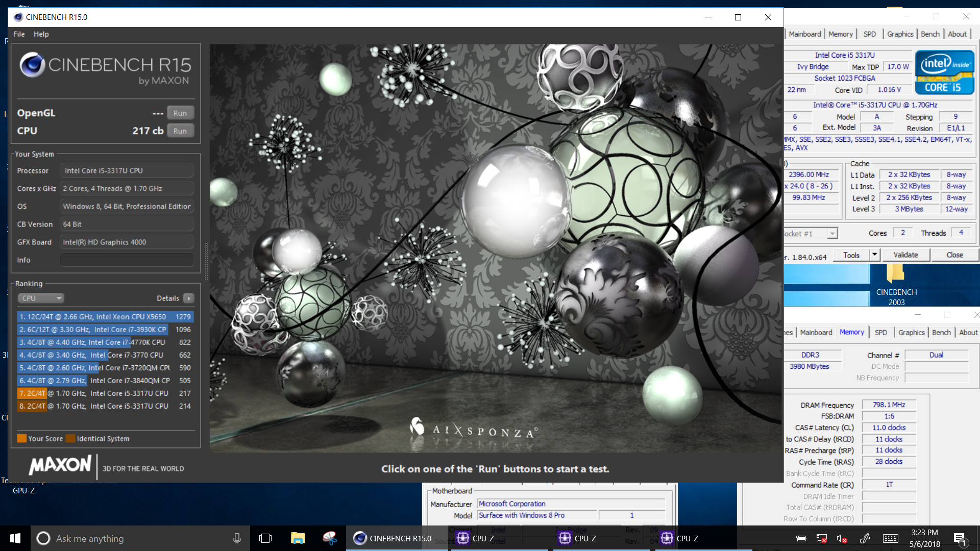
Task: Click the Cortana circle icon
Action: (43, 538)
